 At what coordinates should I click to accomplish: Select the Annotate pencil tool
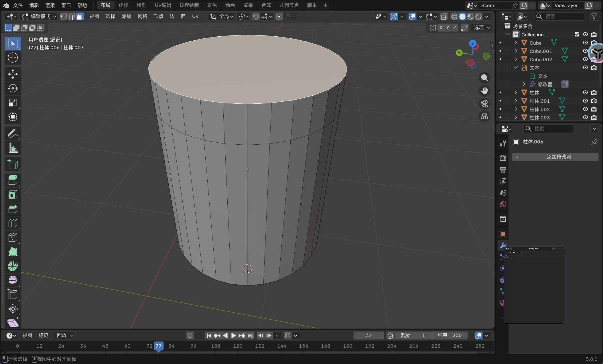pos(13,133)
